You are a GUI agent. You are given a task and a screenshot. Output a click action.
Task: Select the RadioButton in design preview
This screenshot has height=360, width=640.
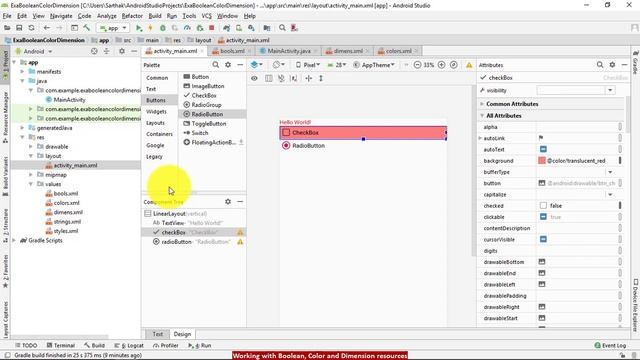point(286,146)
